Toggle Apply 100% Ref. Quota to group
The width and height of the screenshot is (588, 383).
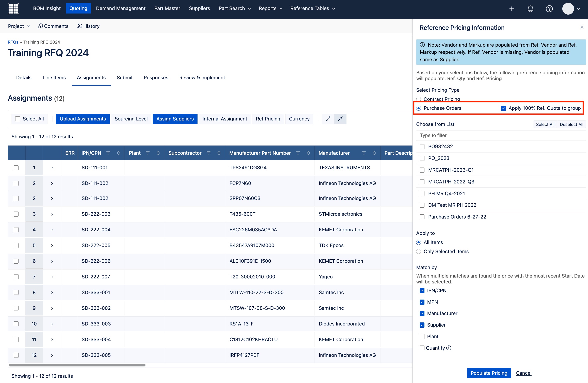503,108
